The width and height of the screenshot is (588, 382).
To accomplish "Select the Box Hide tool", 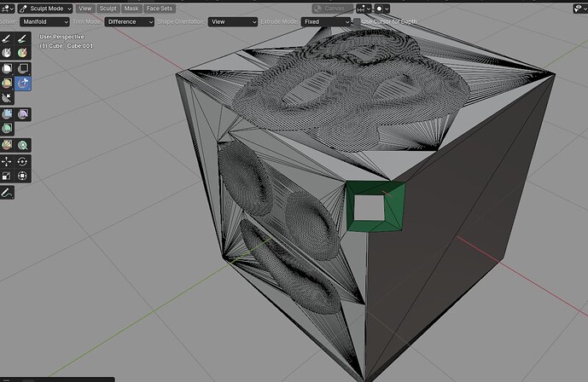I will 22,68.
